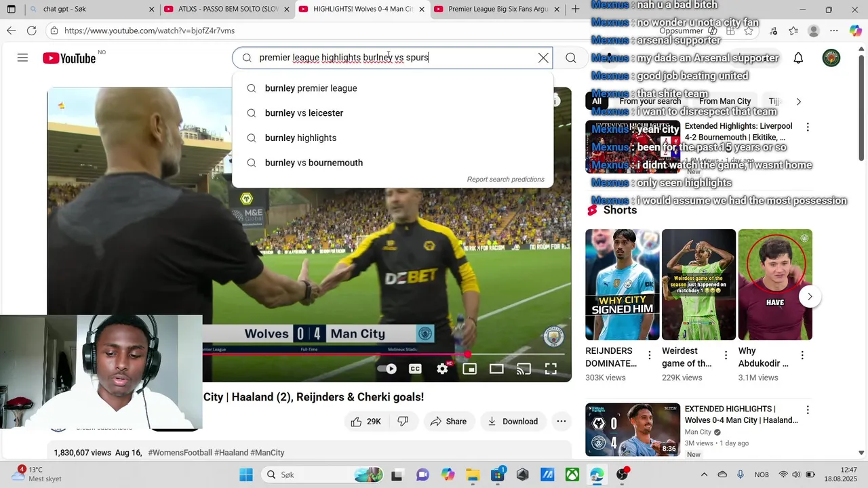The height and width of the screenshot is (488, 868).
Task: Open options for Liverpool 4-2 Bournemouth video
Action: (x=807, y=127)
